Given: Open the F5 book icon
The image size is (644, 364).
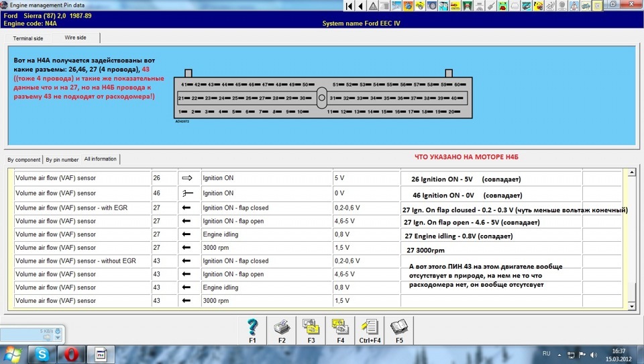Looking at the screenshot, I should tap(399, 330).
